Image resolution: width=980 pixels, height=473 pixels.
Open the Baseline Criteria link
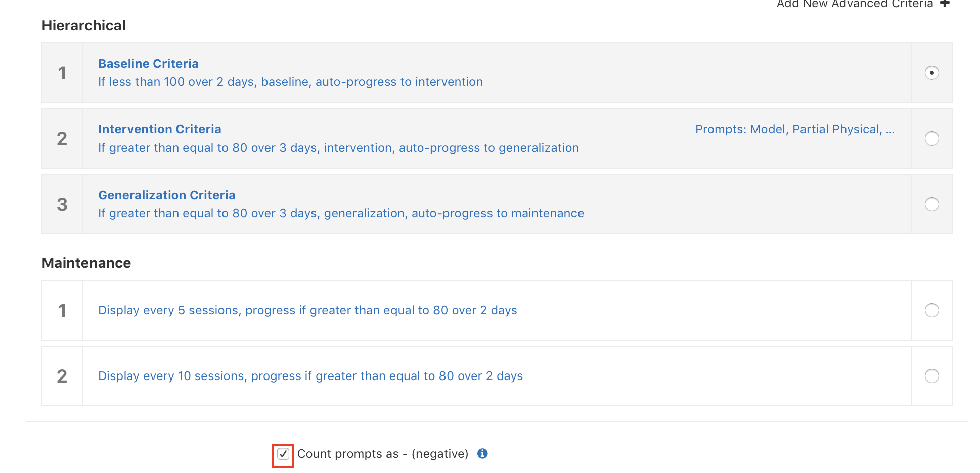pos(148,64)
